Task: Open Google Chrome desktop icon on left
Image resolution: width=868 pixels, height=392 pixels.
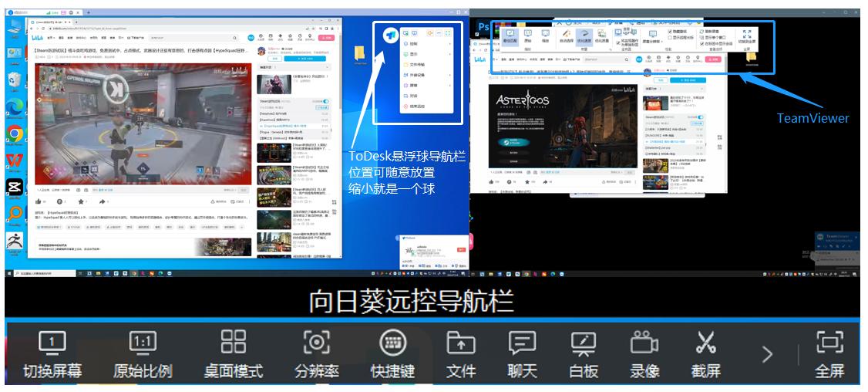Action: [15, 137]
